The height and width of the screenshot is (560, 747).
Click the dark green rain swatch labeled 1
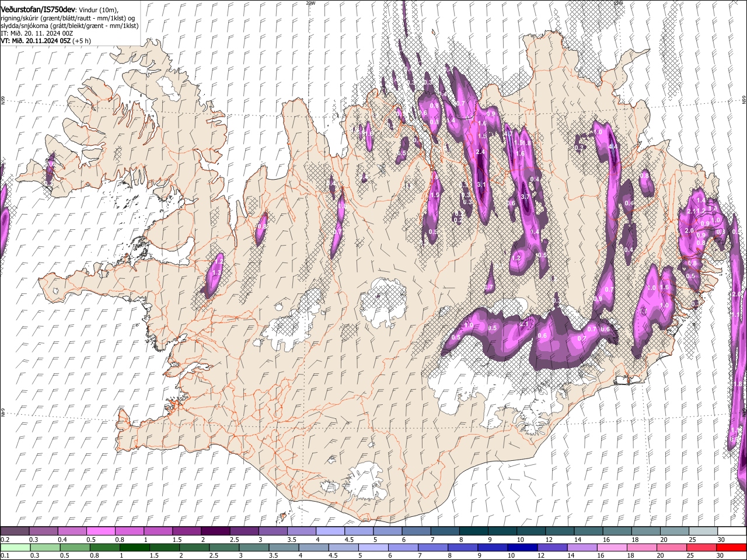point(134,547)
